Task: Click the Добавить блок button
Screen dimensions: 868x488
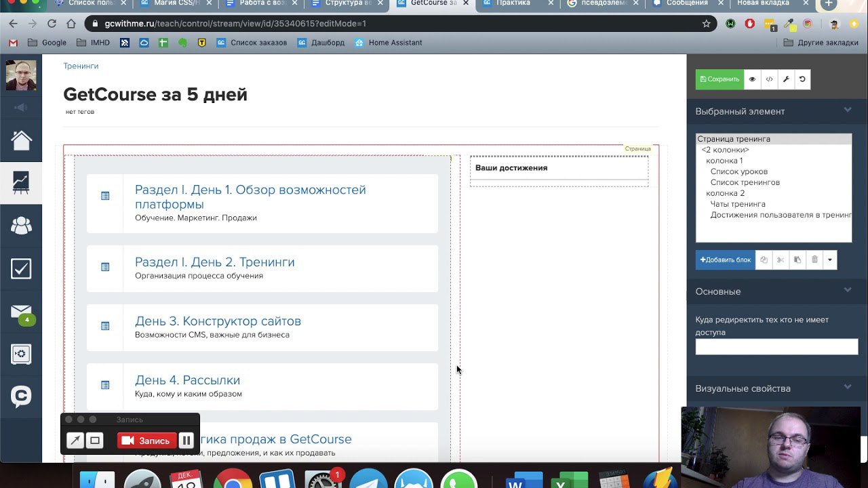Action: point(726,260)
